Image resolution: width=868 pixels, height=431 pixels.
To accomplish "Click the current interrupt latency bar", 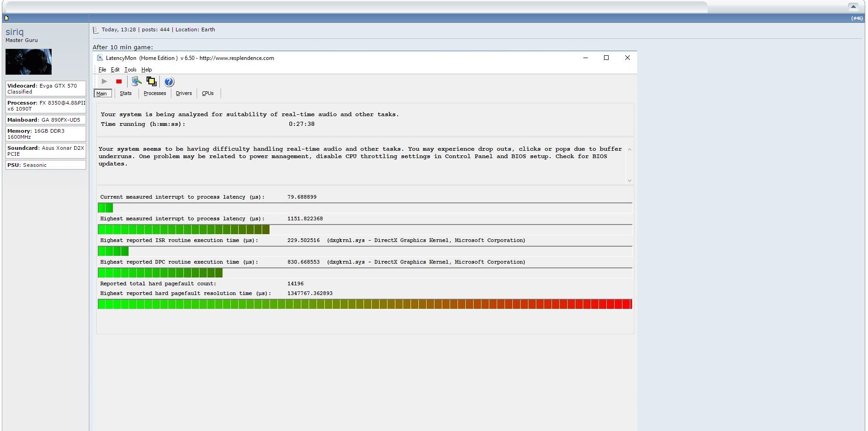I will click(x=365, y=208).
